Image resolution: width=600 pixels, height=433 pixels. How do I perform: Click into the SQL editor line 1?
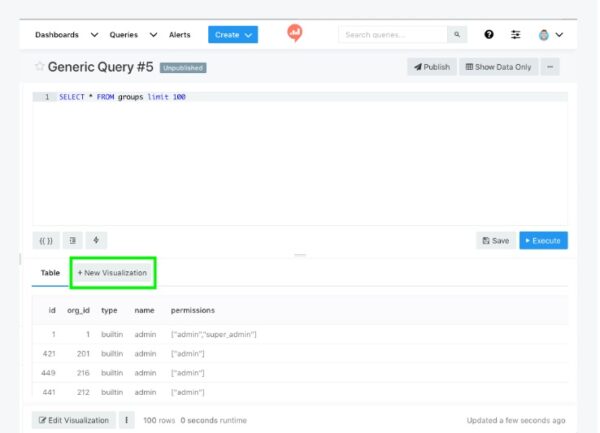click(300, 97)
